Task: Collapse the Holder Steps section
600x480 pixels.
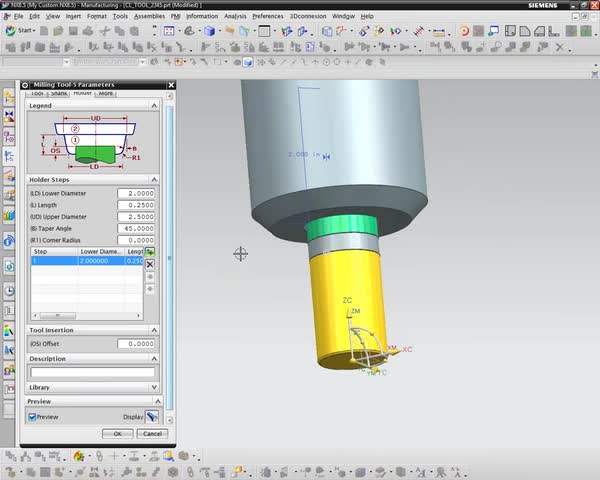Action: tap(154, 180)
